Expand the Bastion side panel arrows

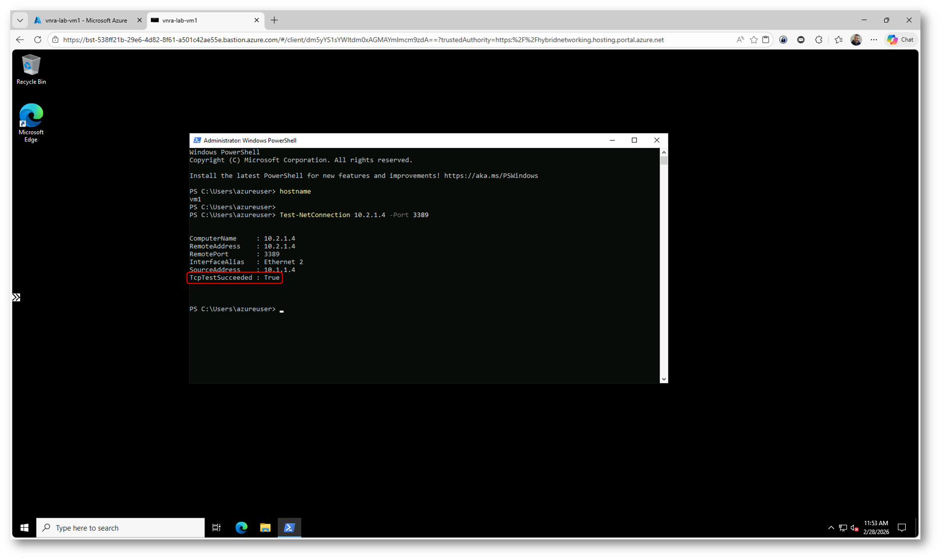point(16,298)
